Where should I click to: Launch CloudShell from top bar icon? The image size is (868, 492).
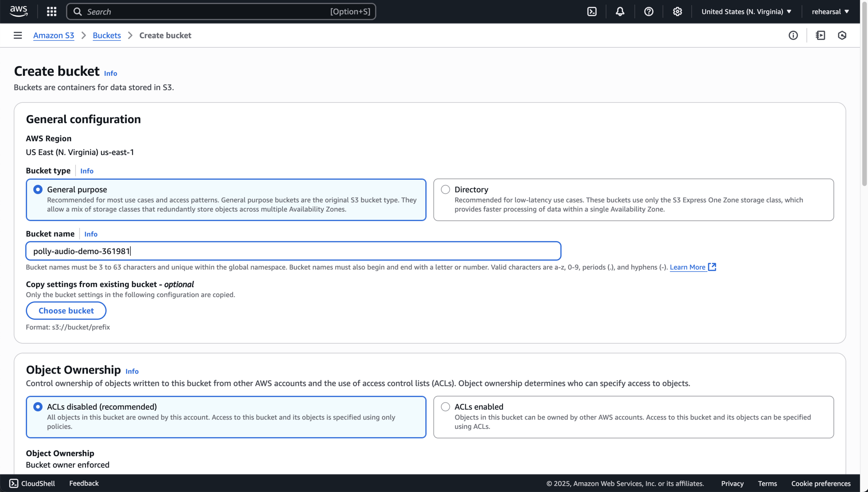(x=592, y=12)
